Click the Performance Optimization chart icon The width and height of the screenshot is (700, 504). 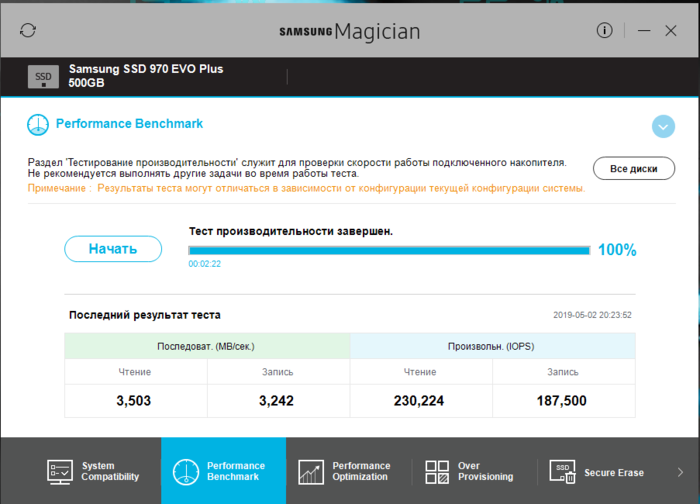tap(311, 472)
